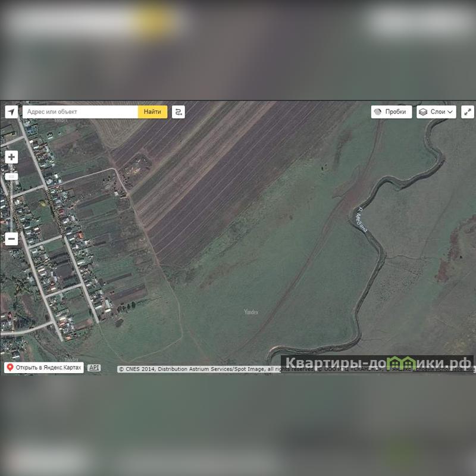Click the zoom slider handle
This screenshot has height=476, width=476.
point(11,177)
